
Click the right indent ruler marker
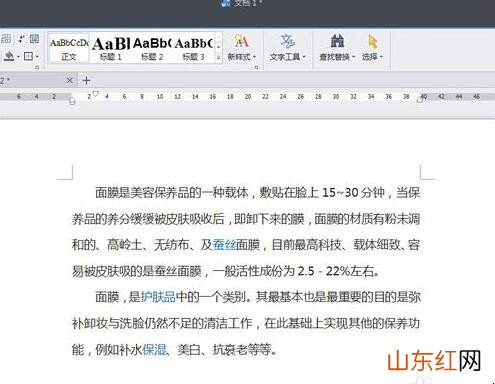click(x=420, y=99)
